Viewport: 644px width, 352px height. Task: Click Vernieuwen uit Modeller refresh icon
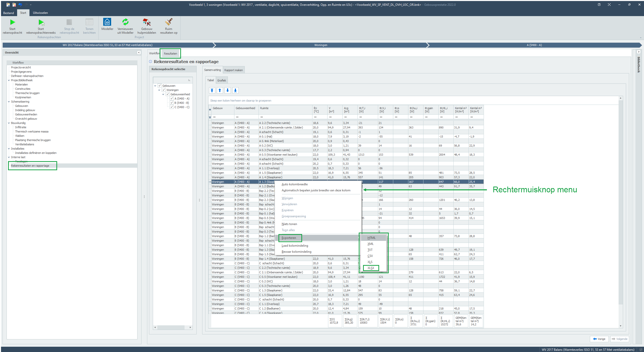[125, 22]
